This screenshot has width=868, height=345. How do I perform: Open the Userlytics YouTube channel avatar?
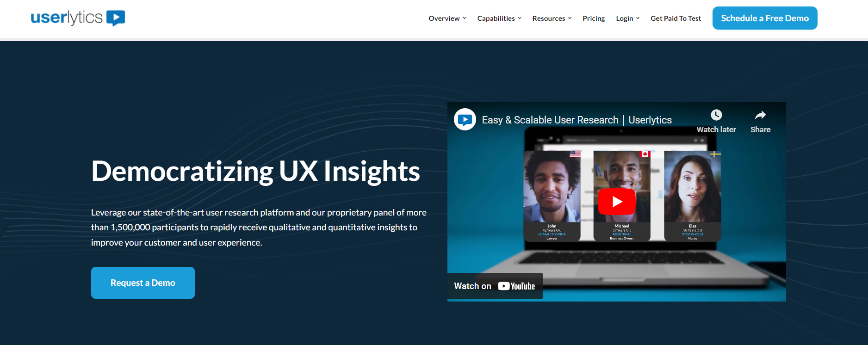pos(465,120)
